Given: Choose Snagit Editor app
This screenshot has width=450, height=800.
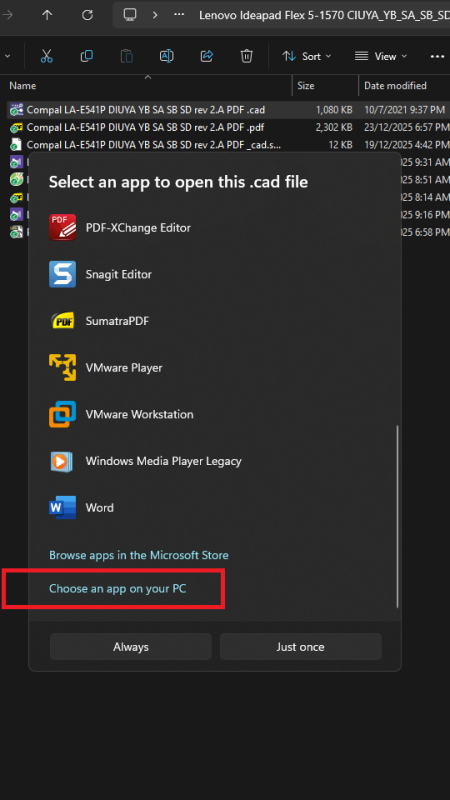Looking at the screenshot, I should [215, 274].
